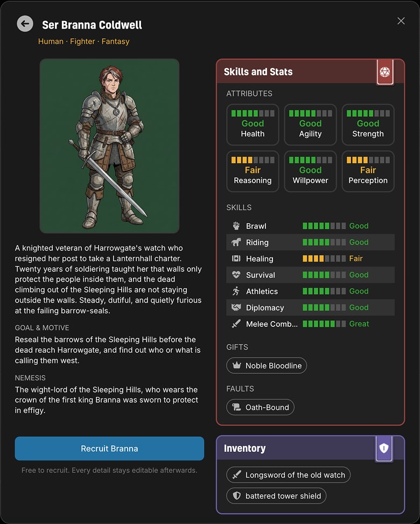
Task: Click the Fair rating for Healing
Action: click(356, 258)
